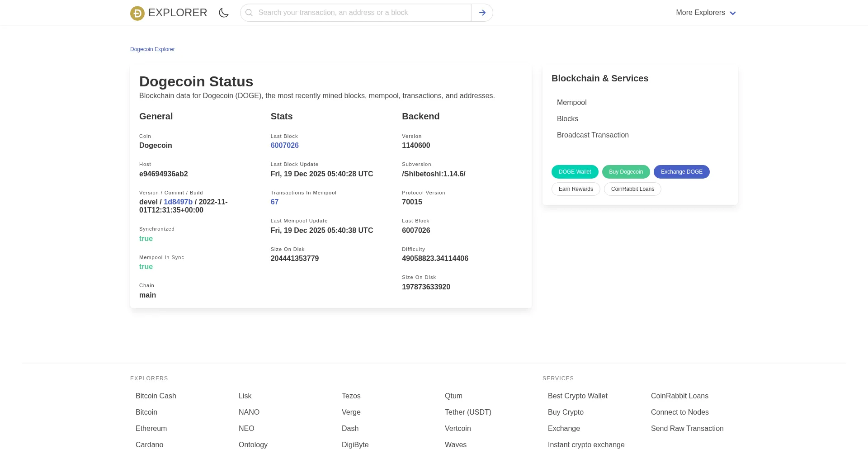Click the Dogecoin logo icon
This screenshot has height=449, width=868.
click(x=137, y=13)
